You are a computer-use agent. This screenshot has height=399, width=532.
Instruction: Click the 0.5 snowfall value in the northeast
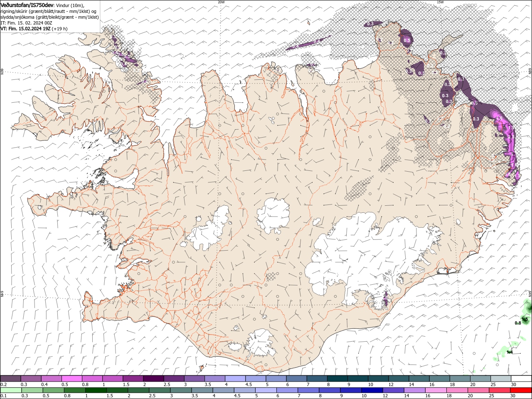tap(407, 40)
